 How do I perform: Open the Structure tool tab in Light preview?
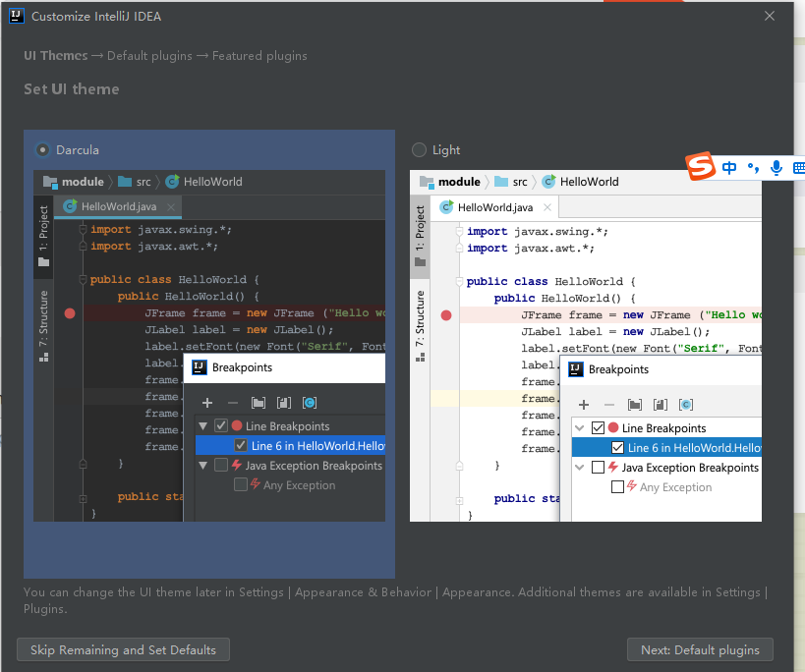(x=420, y=326)
